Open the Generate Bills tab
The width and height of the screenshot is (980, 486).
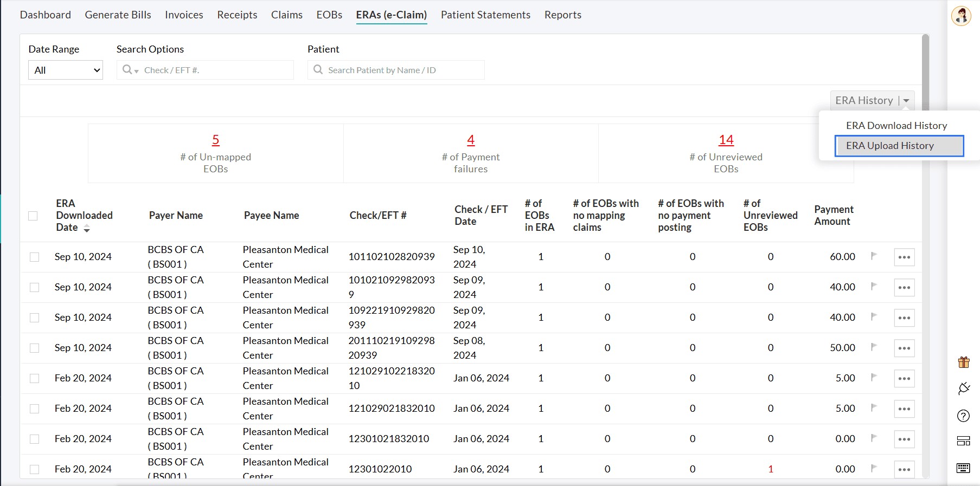coord(118,15)
